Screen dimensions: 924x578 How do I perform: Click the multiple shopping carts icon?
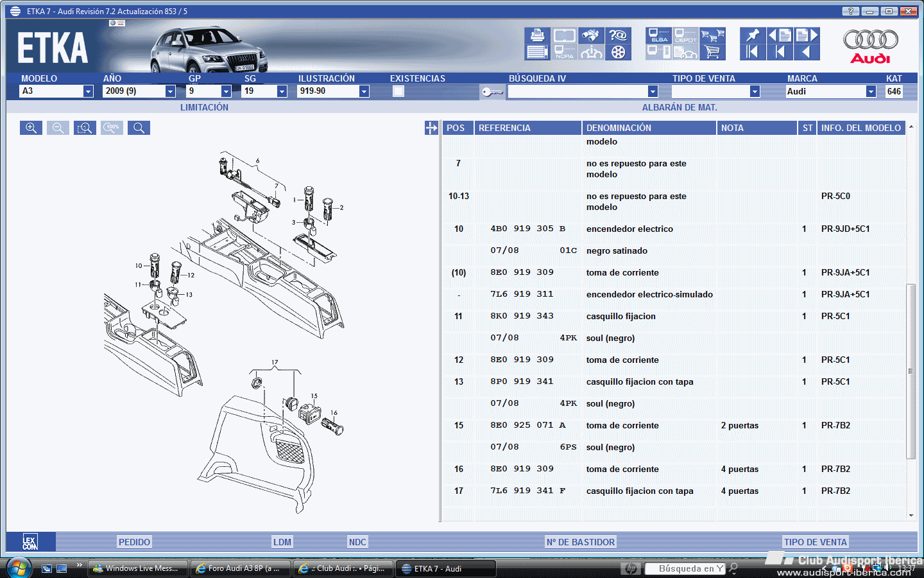coord(713,35)
